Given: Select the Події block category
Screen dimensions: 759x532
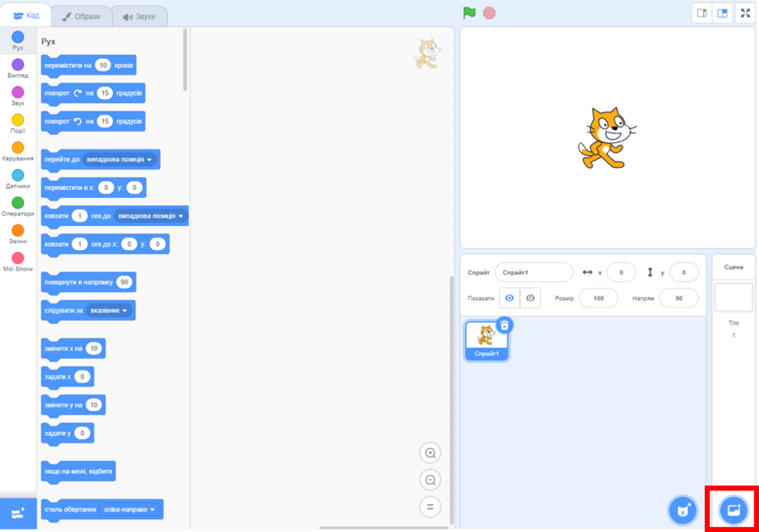Looking at the screenshot, I should (18, 124).
